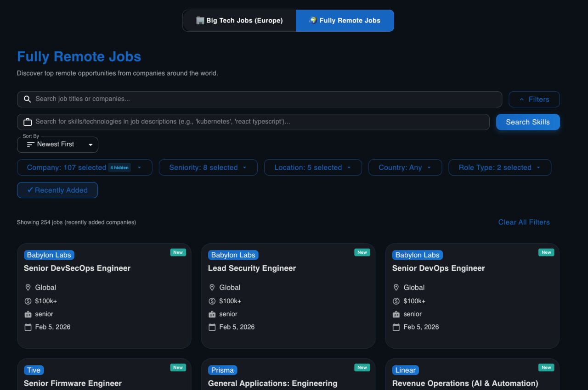
Task: Click the Showing 254 jobs status text
Action: [x=76, y=222]
